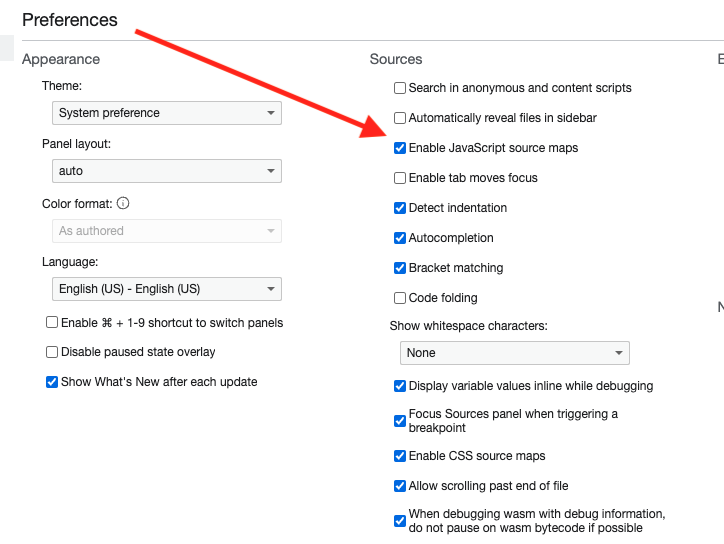Toggle Display variable values inline while debugging
Image resolution: width=724 pixels, height=544 pixels.
[400, 386]
